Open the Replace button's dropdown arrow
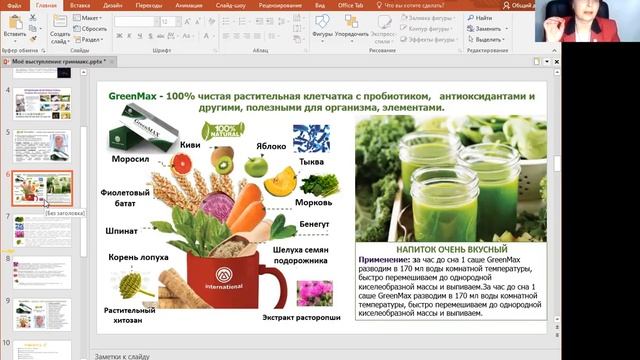 [507, 29]
